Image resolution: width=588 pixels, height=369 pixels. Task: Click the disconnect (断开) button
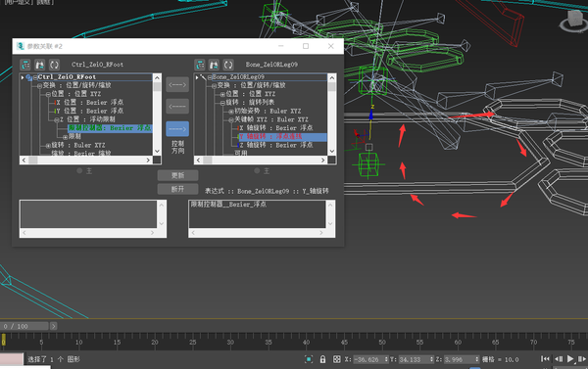point(177,189)
